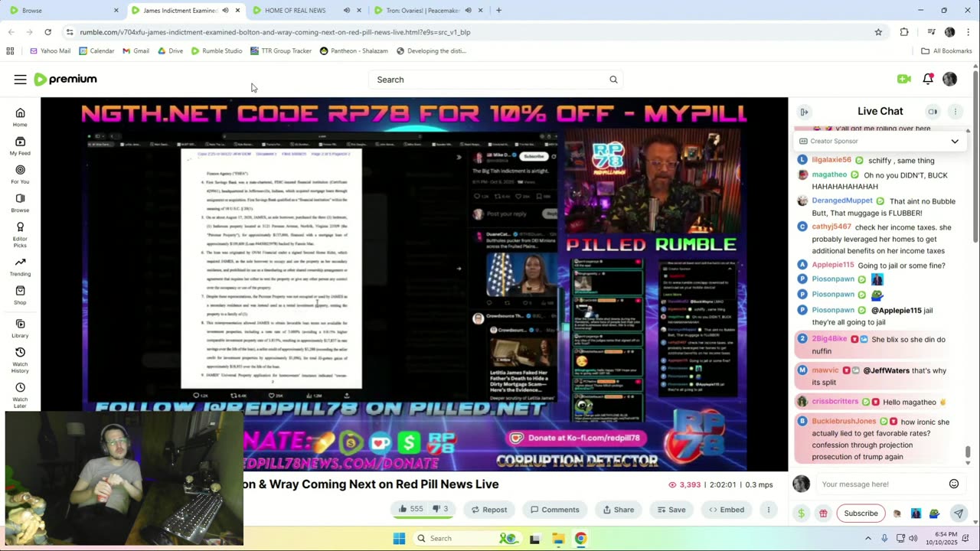980x551 pixels.
Task: Open Trending in the sidebar
Action: pos(20,266)
